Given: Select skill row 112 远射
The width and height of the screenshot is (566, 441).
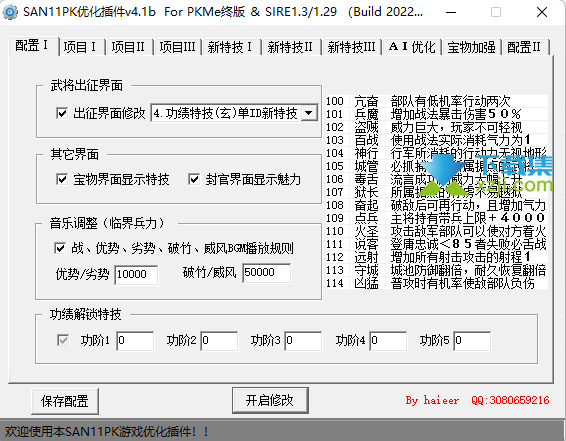Looking at the screenshot, I should (437, 257).
